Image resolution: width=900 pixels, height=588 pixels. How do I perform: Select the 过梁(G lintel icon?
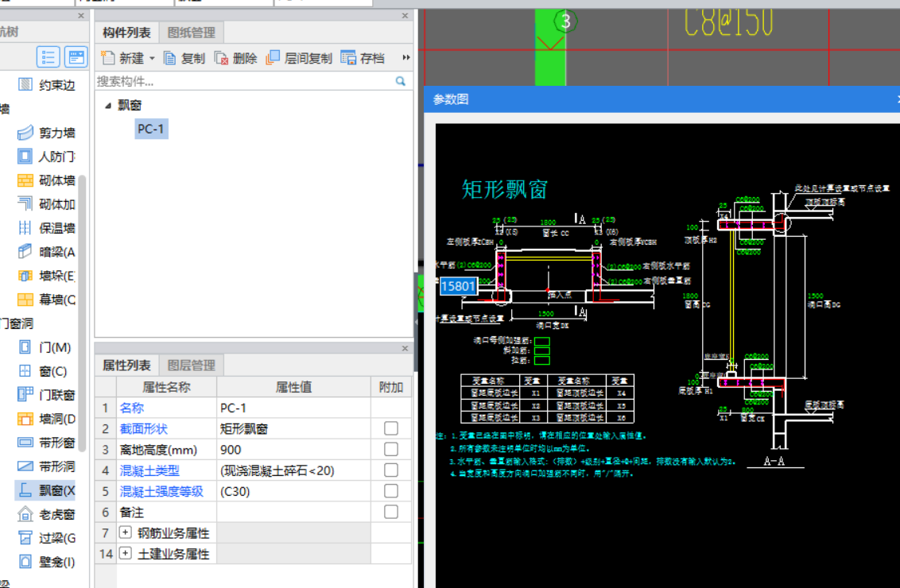(25, 538)
